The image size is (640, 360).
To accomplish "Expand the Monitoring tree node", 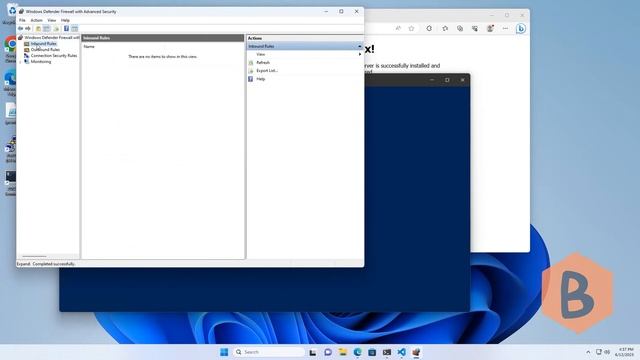I will pyautogui.click(x=20, y=62).
